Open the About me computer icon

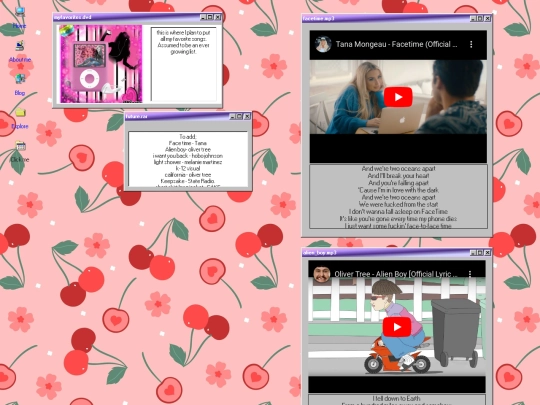pyautogui.click(x=20, y=45)
